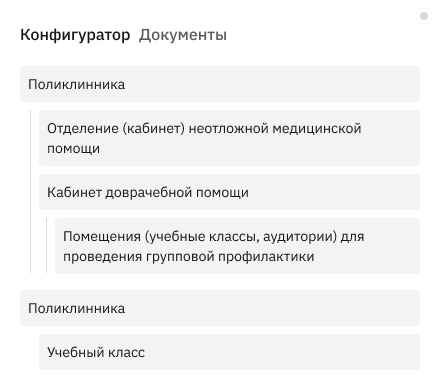The image size is (440, 380).
Task: Click the outer indent guide under first Поликлинника
Action: coord(30,191)
